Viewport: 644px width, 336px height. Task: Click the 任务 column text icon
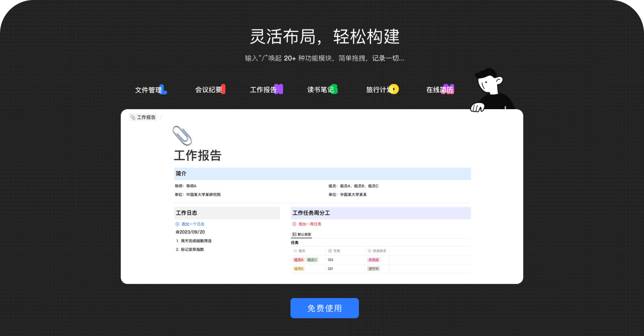click(x=330, y=251)
